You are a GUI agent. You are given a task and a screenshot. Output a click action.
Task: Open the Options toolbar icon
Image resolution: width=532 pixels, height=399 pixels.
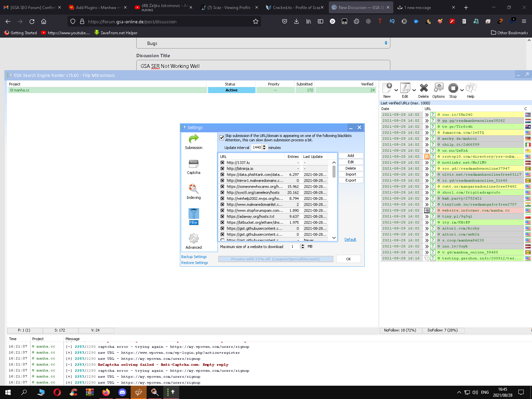(x=439, y=90)
